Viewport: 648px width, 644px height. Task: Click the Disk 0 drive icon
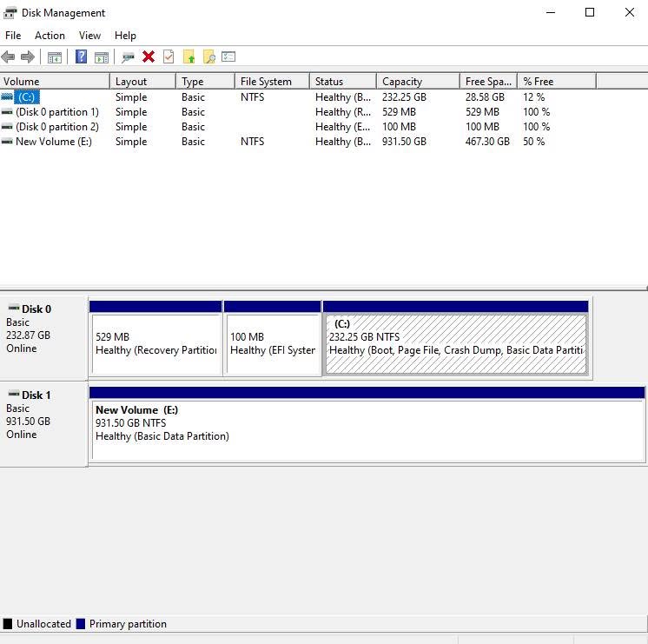(x=14, y=308)
